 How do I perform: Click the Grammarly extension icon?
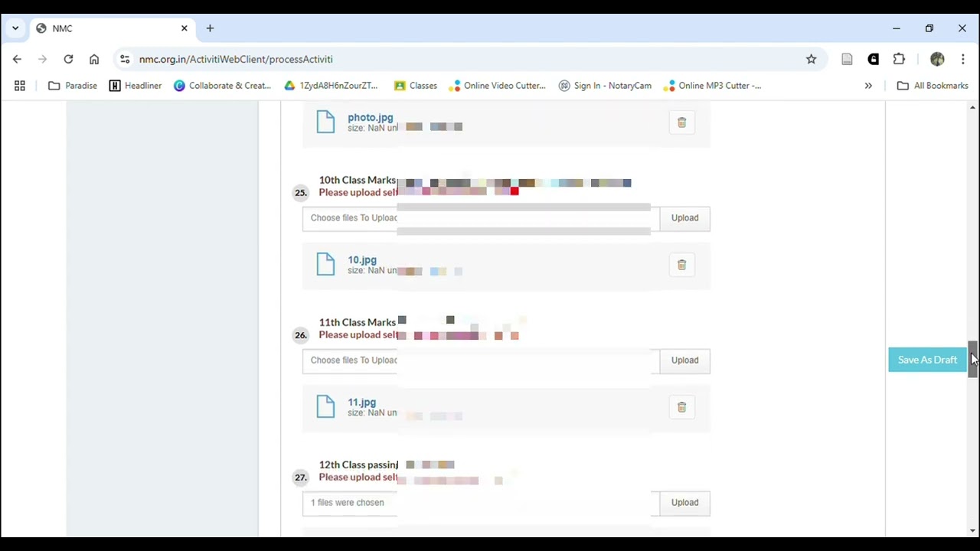tap(873, 59)
